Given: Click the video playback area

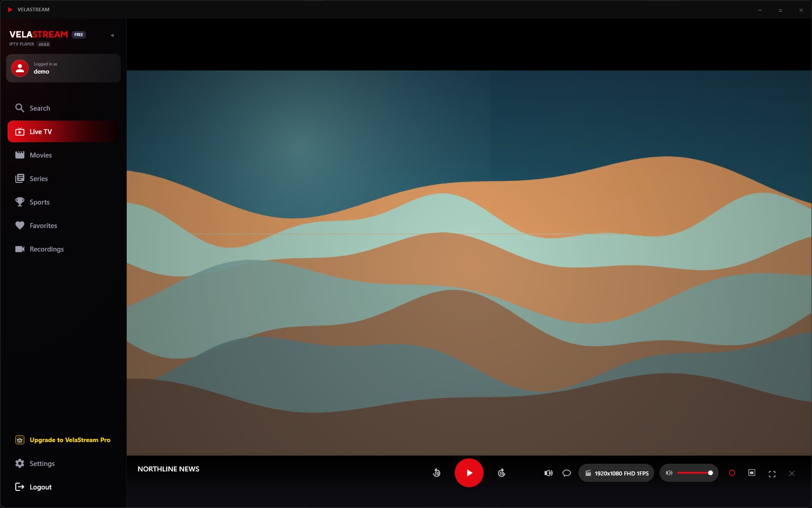Looking at the screenshot, I should 469,262.
